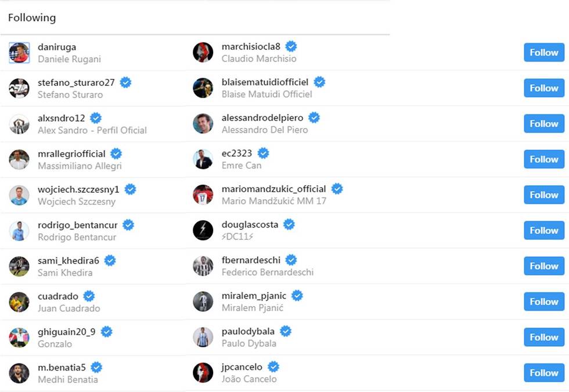Click the verified badge beside stefano_sturaro27

click(x=125, y=82)
